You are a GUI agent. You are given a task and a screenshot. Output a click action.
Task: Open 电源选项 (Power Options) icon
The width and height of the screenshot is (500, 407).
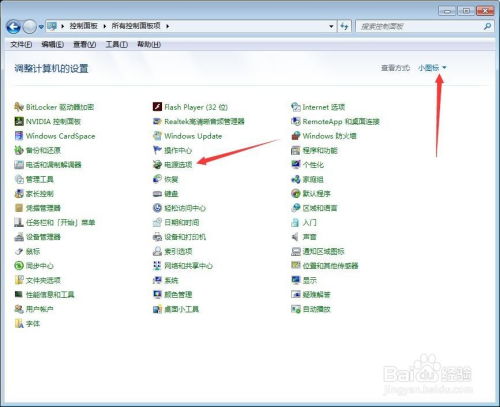[157, 165]
